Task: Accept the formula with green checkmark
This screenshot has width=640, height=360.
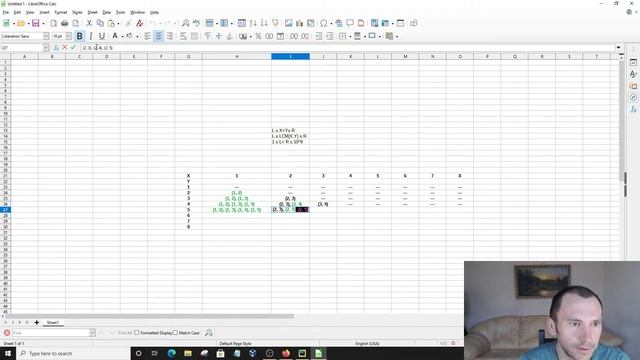Action: click(x=73, y=48)
